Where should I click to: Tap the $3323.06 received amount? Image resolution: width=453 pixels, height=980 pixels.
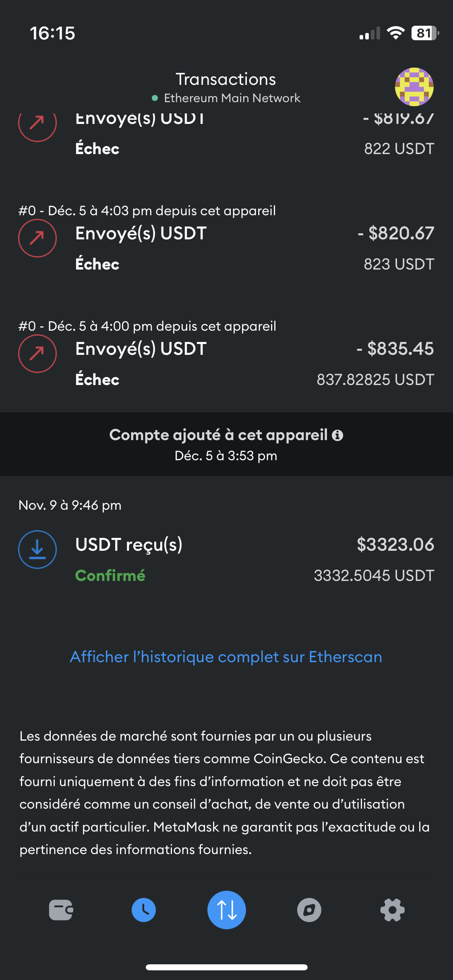pos(395,545)
